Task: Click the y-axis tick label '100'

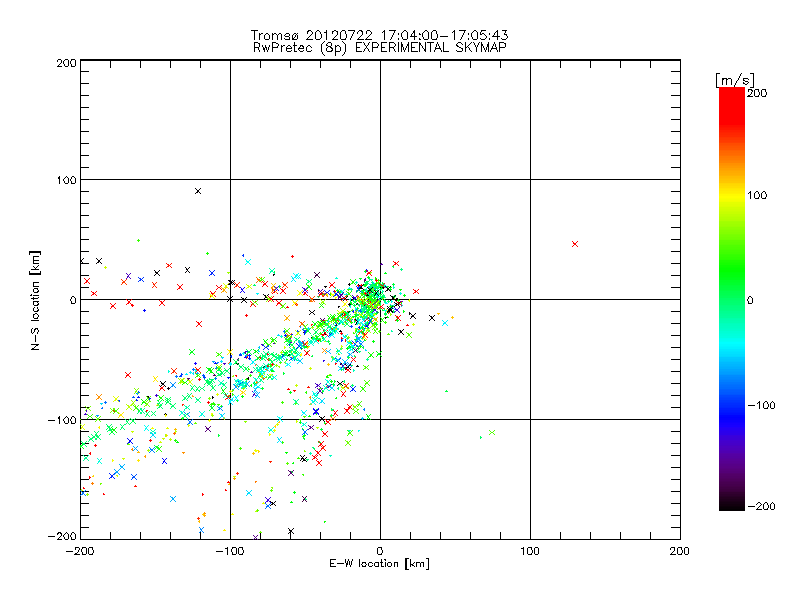Action: 66,180
